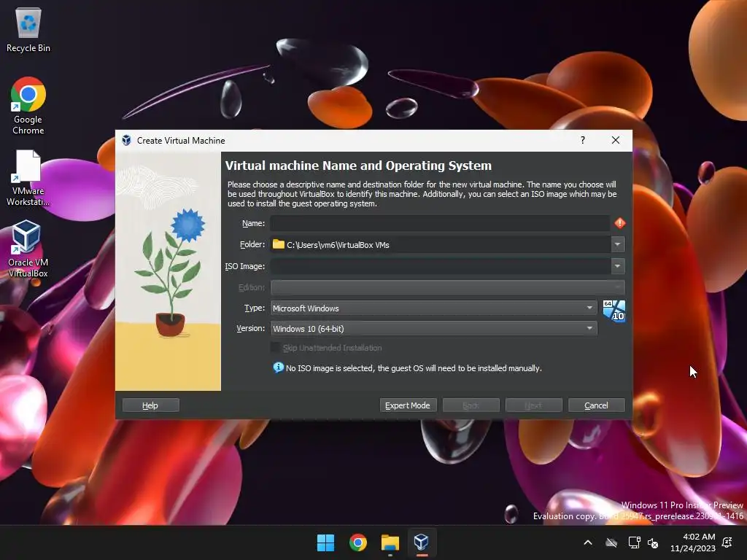Click the VirtualBox logo in dialog title bar
The height and width of the screenshot is (560, 747).
tap(126, 140)
